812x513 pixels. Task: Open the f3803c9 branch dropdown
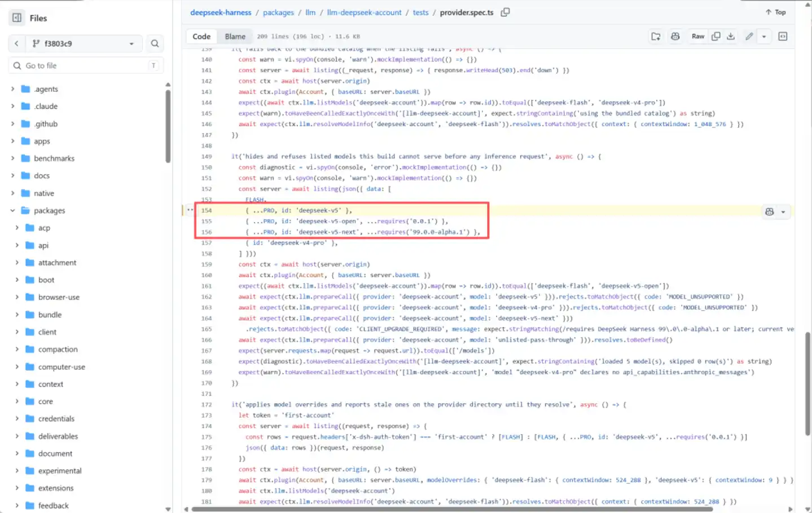click(83, 43)
